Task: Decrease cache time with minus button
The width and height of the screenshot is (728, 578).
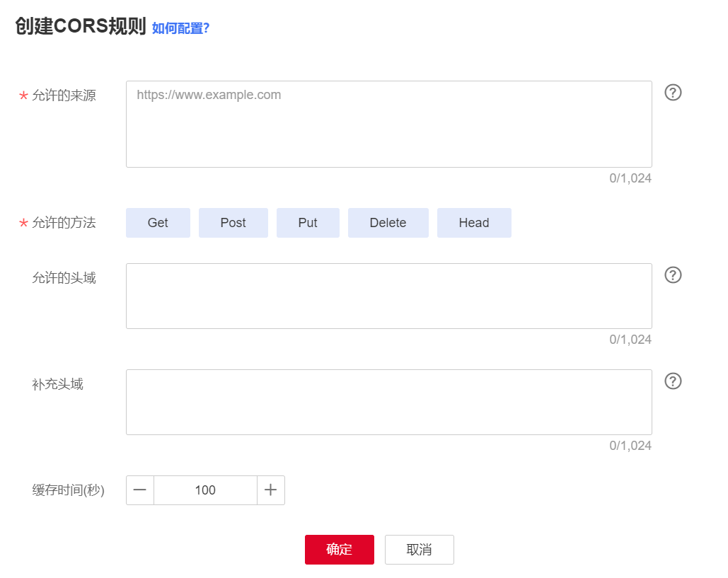Action: 140,490
